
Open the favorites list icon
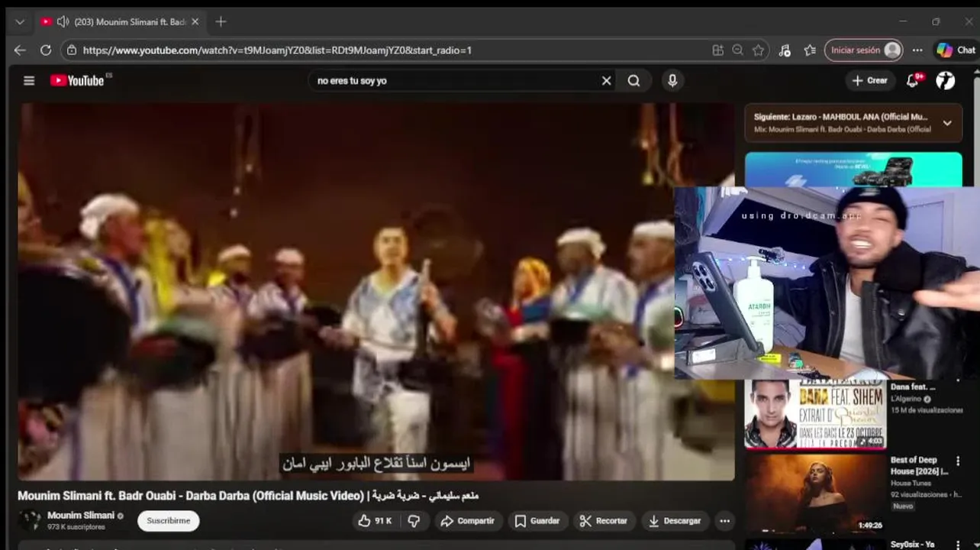point(810,50)
